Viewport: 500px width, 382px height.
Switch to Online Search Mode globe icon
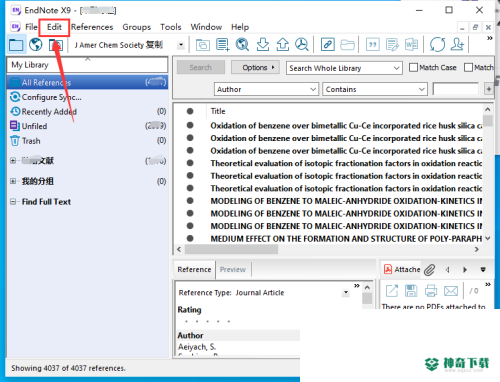(36, 44)
